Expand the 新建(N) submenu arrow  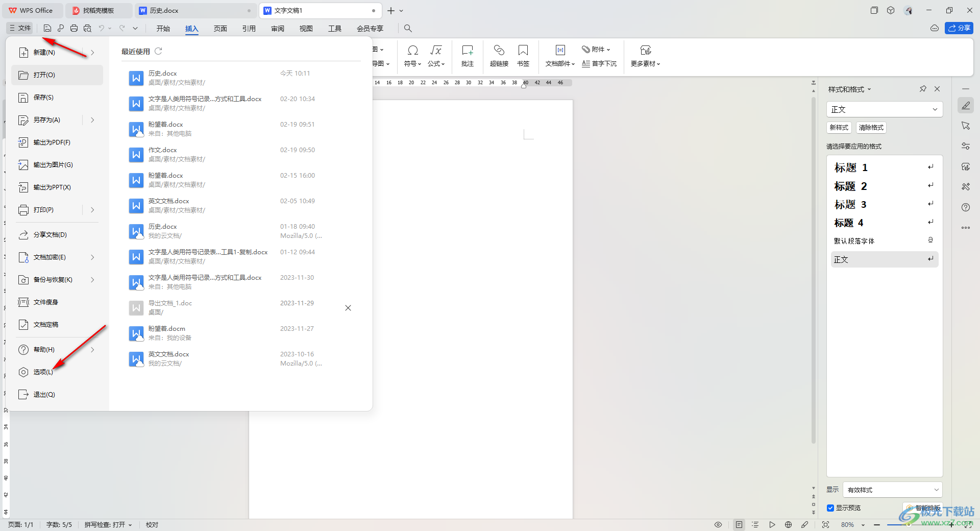(x=92, y=53)
